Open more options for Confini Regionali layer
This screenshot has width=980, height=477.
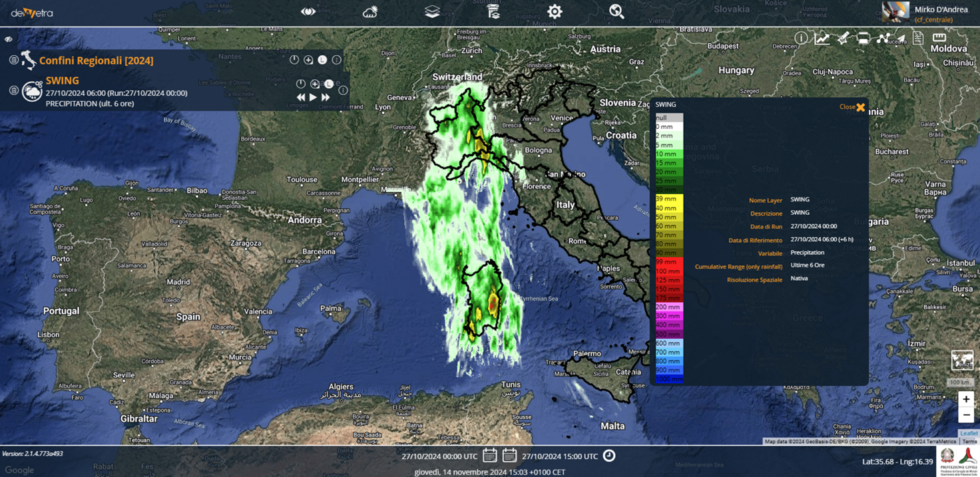pyautogui.click(x=337, y=60)
